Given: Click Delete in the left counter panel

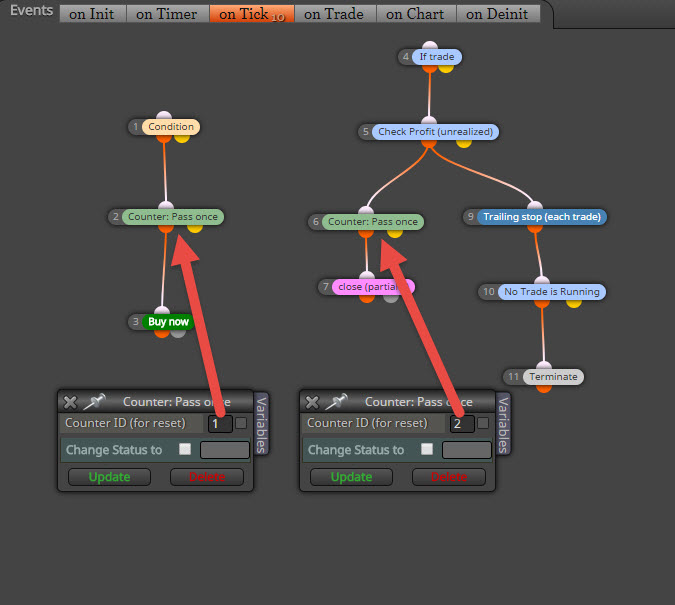Looking at the screenshot, I should coord(207,477).
